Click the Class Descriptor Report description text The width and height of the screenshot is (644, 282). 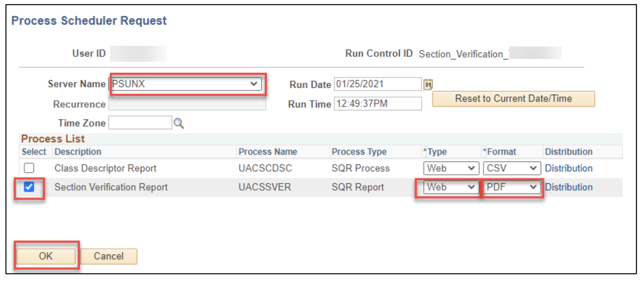(105, 168)
